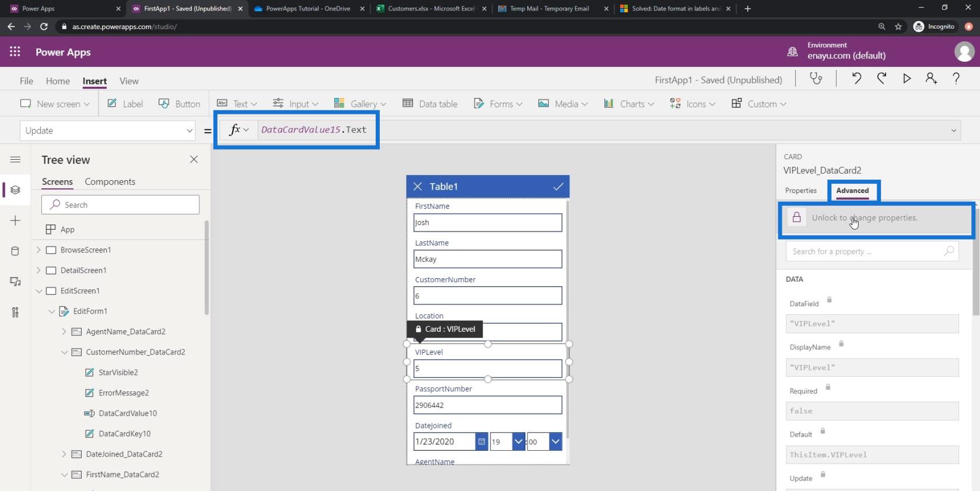Open the fx function dropdown
This screenshot has width=980, height=491.
click(x=239, y=129)
